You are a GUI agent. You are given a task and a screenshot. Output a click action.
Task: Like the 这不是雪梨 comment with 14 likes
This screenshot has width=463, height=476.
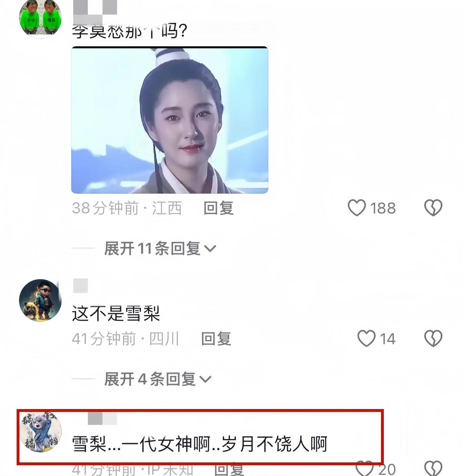click(366, 338)
